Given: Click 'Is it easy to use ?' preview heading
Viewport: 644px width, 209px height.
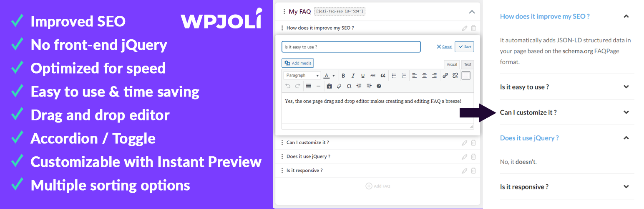Looking at the screenshot, I should click(x=524, y=87).
